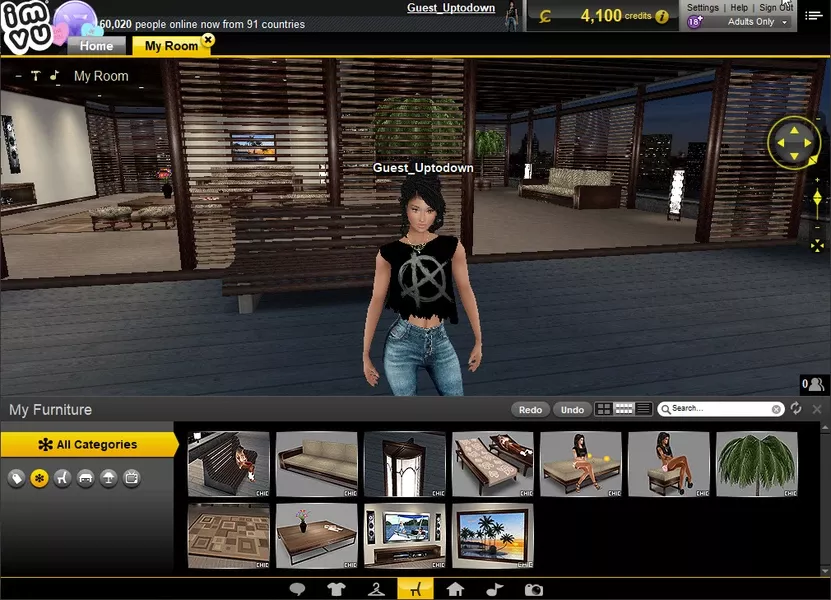This screenshot has height=600, width=831.
Task: Click the Undo button
Action: point(572,410)
